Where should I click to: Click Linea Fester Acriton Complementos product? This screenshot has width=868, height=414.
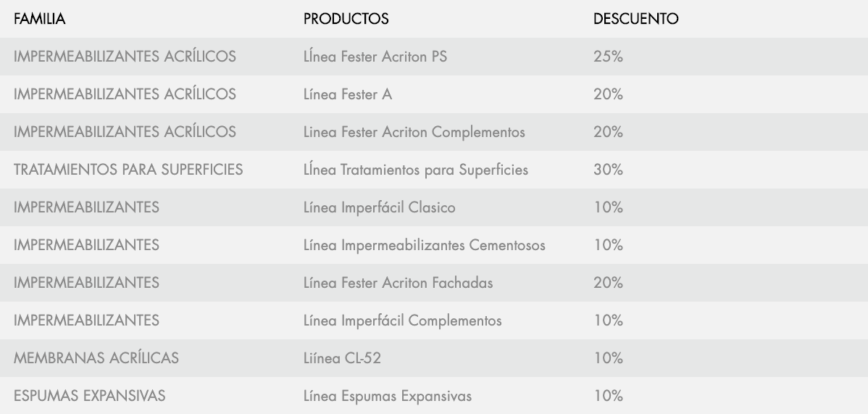414,132
